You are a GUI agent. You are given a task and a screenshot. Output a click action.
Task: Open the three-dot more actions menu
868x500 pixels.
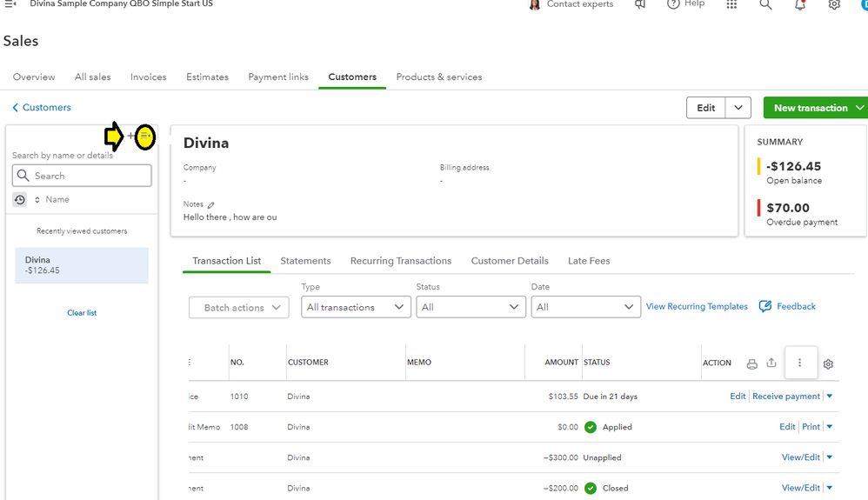tap(800, 363)
